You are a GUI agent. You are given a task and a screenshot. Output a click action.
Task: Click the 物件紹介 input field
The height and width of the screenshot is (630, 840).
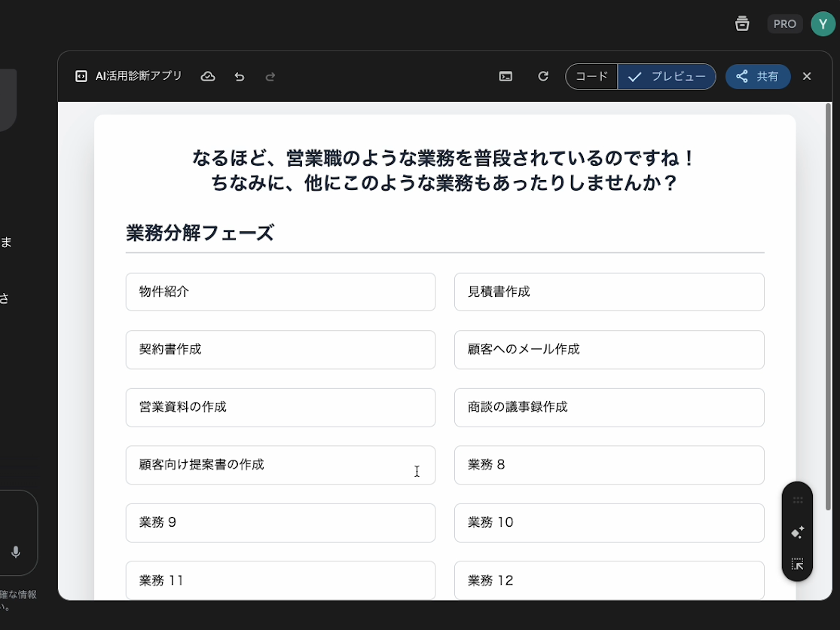280,292
